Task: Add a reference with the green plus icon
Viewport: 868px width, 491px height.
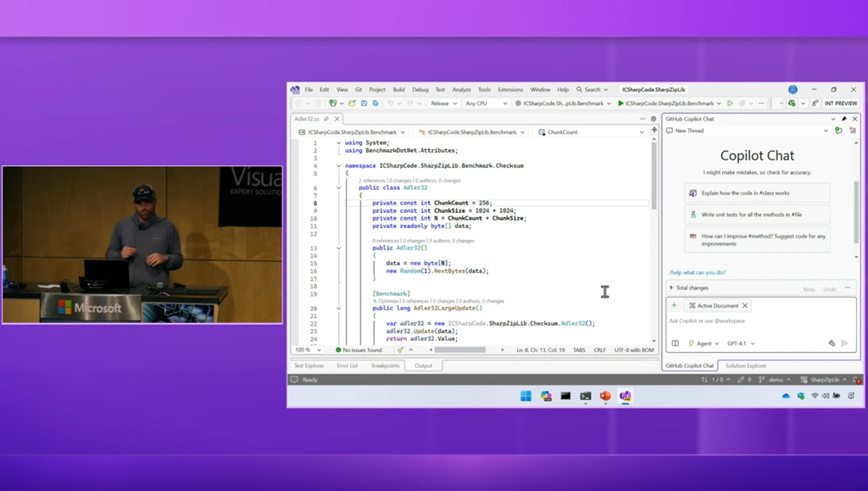Action: point(674,305)
